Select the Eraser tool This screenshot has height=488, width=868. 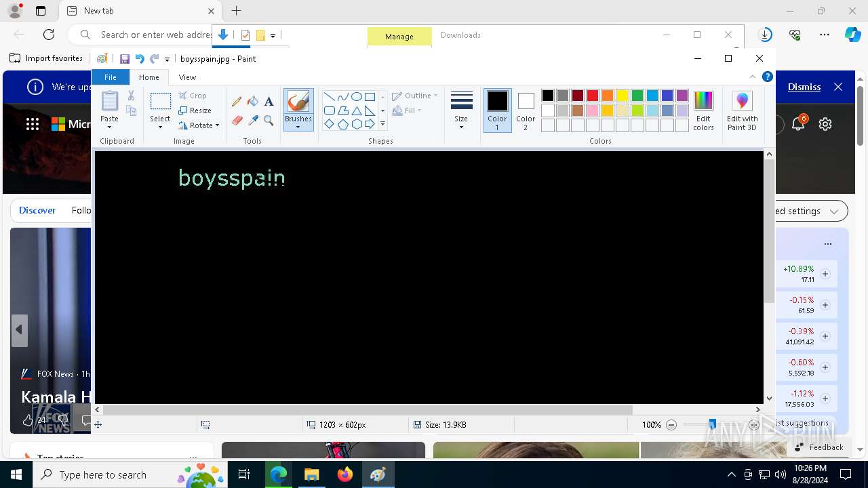(x=237, y=121)
